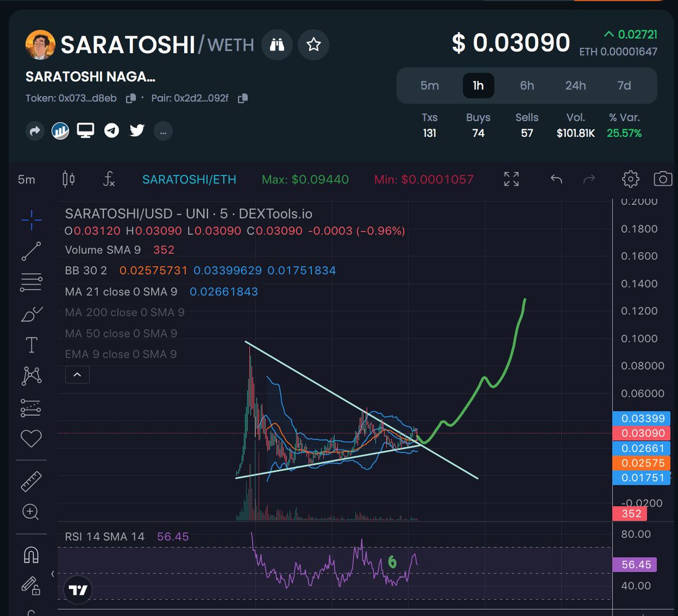
Task: Click the 0.03090 red current price label
Action: 641,433
